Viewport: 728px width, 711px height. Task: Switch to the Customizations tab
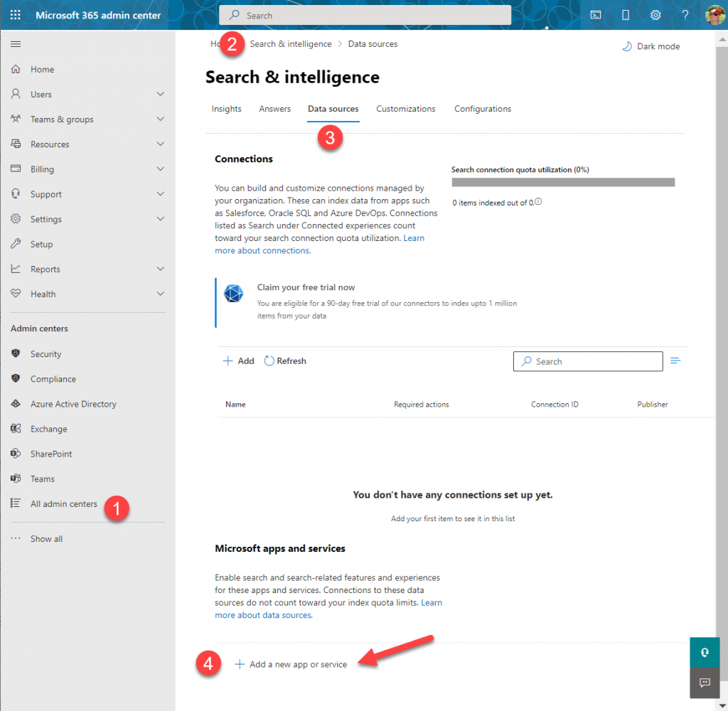point(406,109)
